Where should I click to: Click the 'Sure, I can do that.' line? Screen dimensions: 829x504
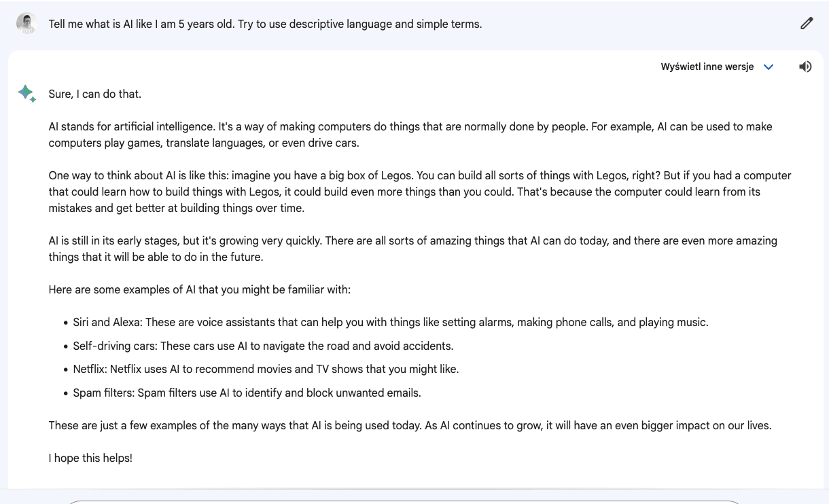[95, 94]
